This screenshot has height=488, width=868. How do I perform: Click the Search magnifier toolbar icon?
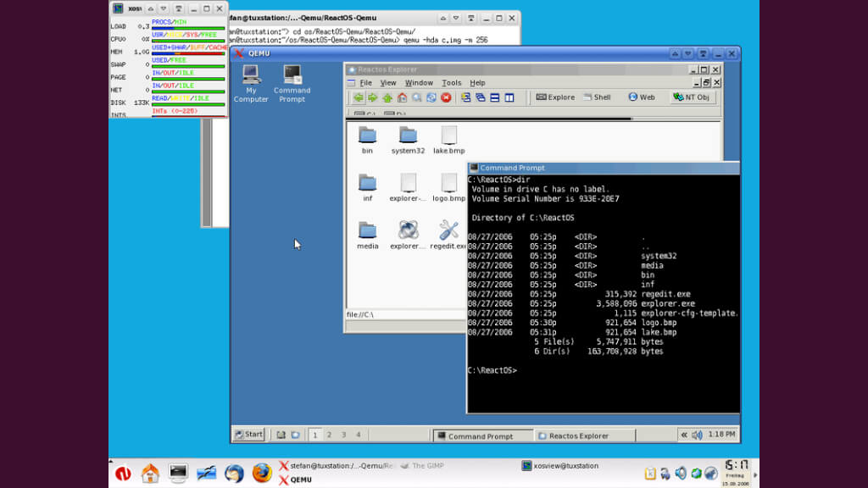click(416, 97)
